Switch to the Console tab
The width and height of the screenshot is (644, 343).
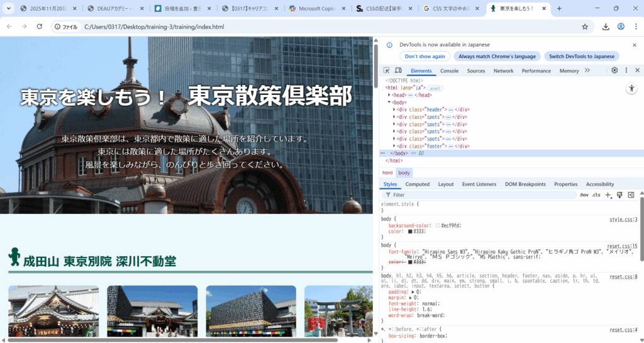click(x=449, y=71)
